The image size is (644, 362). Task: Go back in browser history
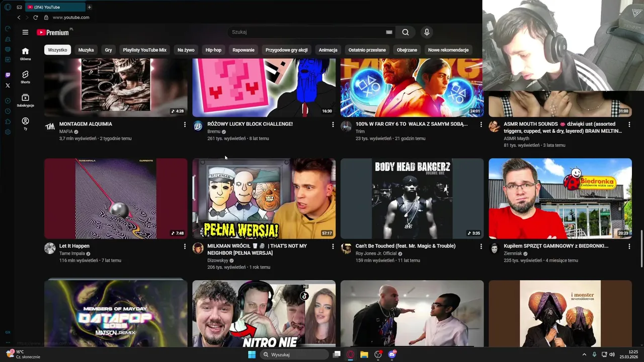19,18
